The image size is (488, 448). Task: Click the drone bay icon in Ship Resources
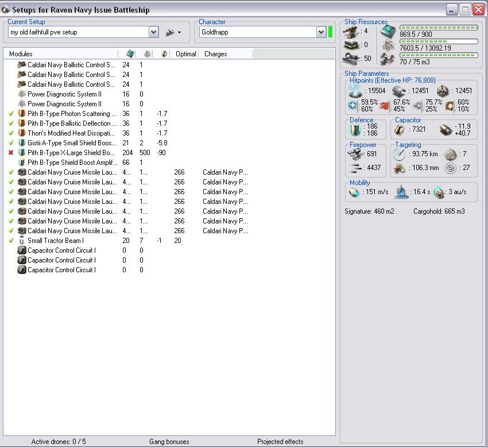387,59
